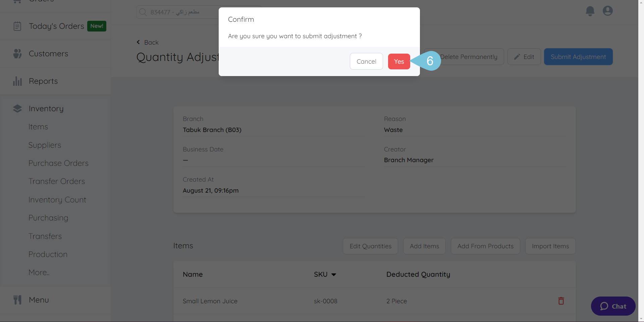Sort by the SKU column dropdown arrow

[334, 275]
